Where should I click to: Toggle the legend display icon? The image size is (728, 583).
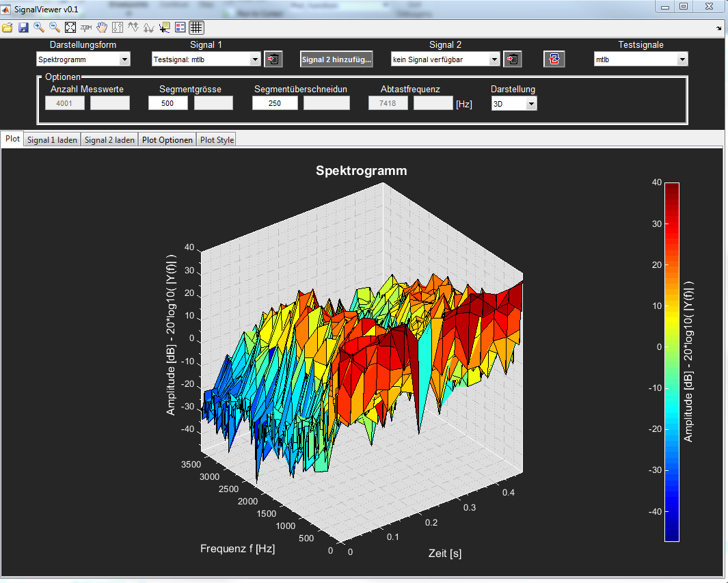[x=180, y=27]
